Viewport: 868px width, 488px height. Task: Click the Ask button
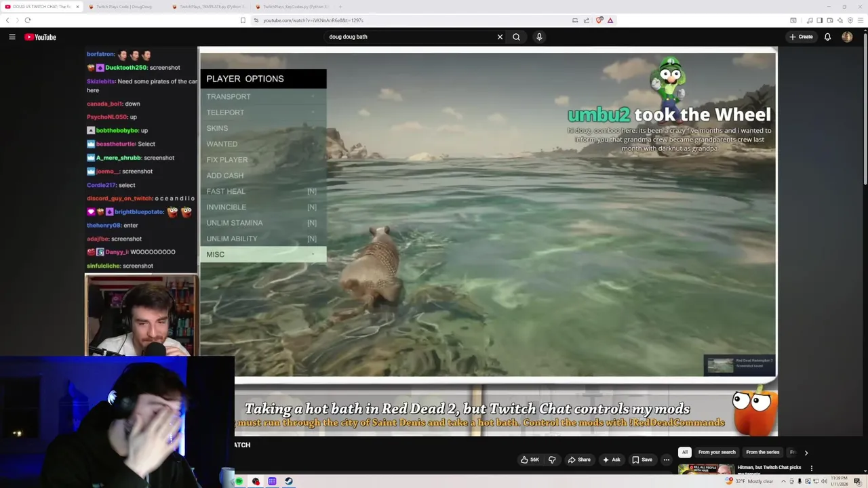tap(611, 460)
